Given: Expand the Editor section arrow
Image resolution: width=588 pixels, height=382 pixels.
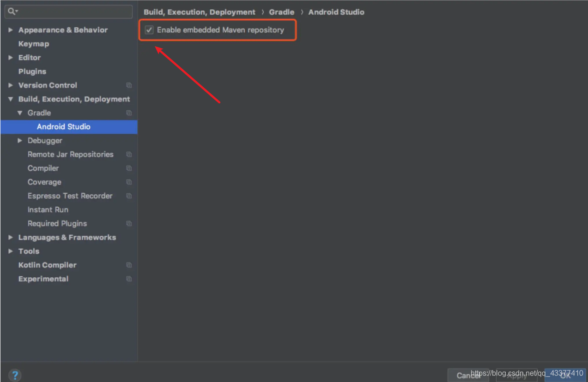Looking at the screenshot, I should pos(11,58).
